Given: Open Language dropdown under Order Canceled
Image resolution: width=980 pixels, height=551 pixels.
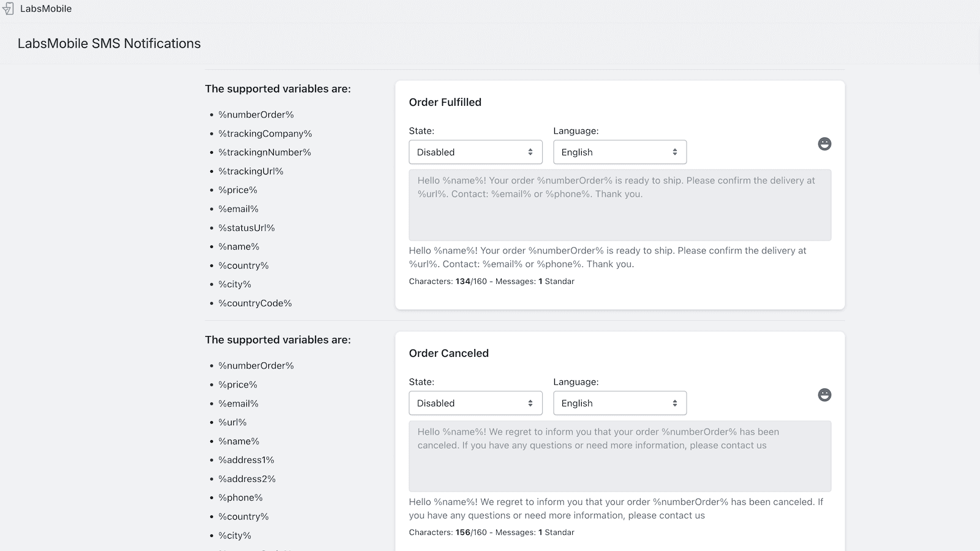Looking at the screenshot, I should (619, 403).
